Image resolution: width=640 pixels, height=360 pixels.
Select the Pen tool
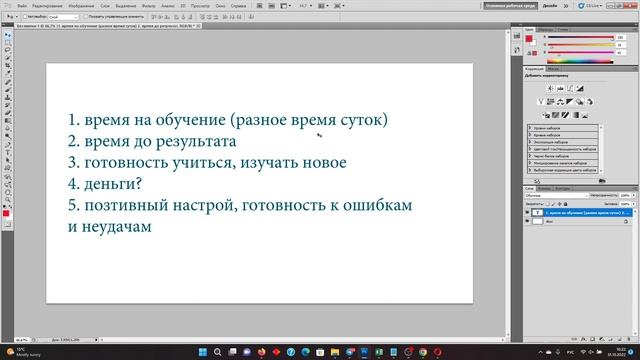tap(7, 146)
